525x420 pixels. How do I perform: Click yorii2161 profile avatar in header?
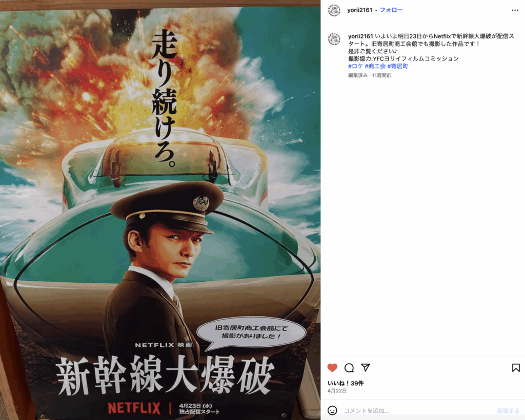[x=334, y=10]
